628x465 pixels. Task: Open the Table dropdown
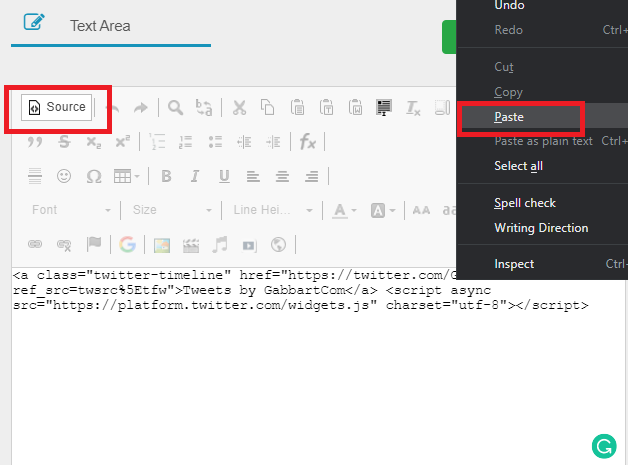[x=127, y=176]
